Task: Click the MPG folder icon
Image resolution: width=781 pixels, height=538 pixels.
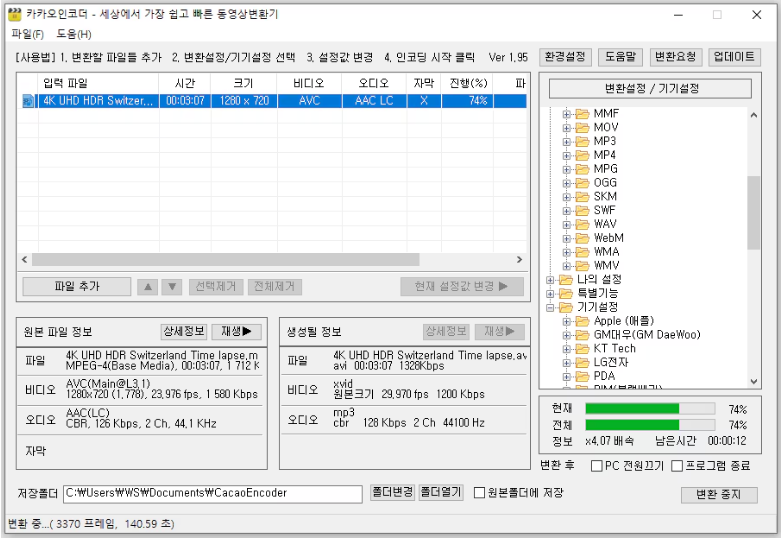Action: (582, 169)
